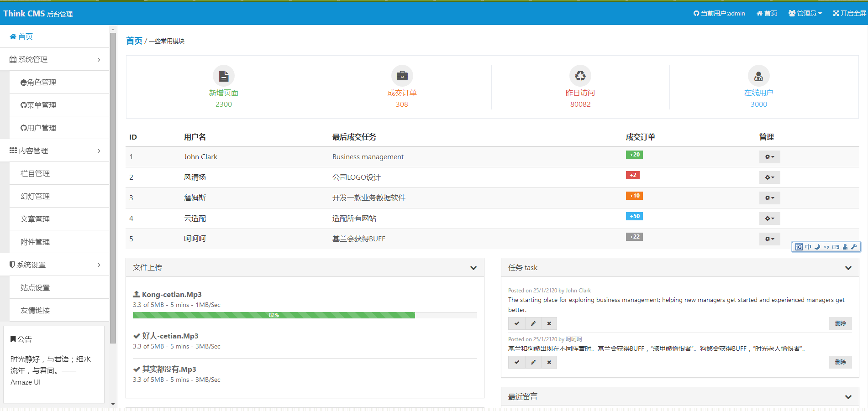
Task: Open 首页 in the left sidebar
Action: (x=55, y=36)
